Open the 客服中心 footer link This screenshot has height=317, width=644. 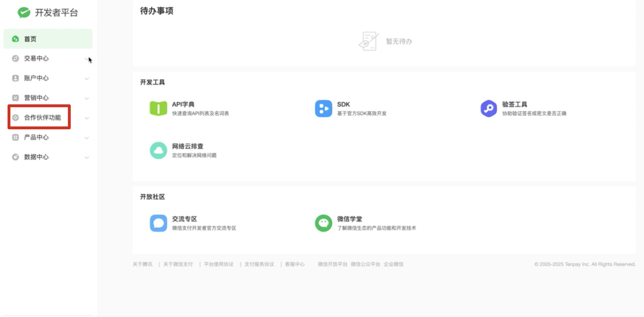[295, 264]
